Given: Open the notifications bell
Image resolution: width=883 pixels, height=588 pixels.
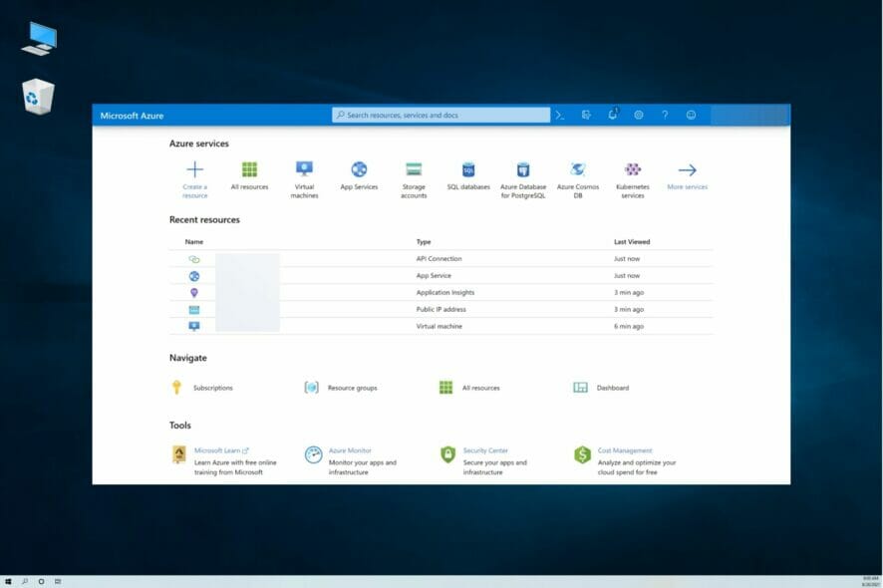Looking at the screenshot, I should coord(613,115).
